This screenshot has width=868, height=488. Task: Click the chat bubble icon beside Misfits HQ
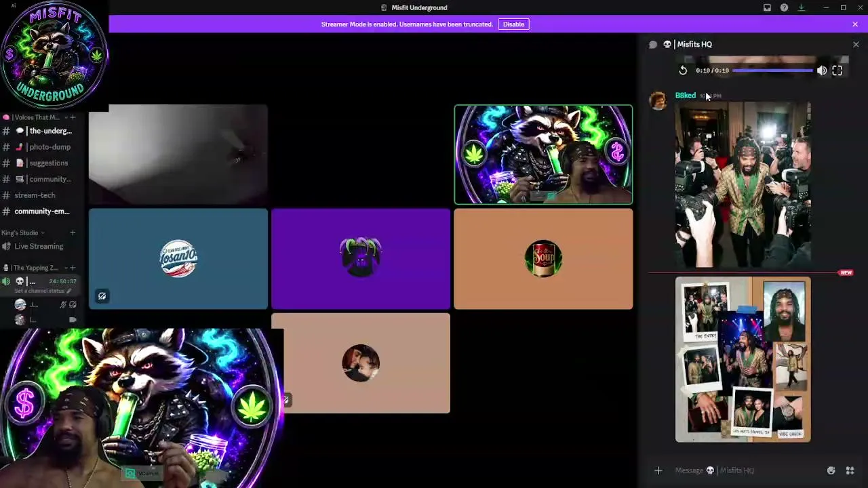653,45
